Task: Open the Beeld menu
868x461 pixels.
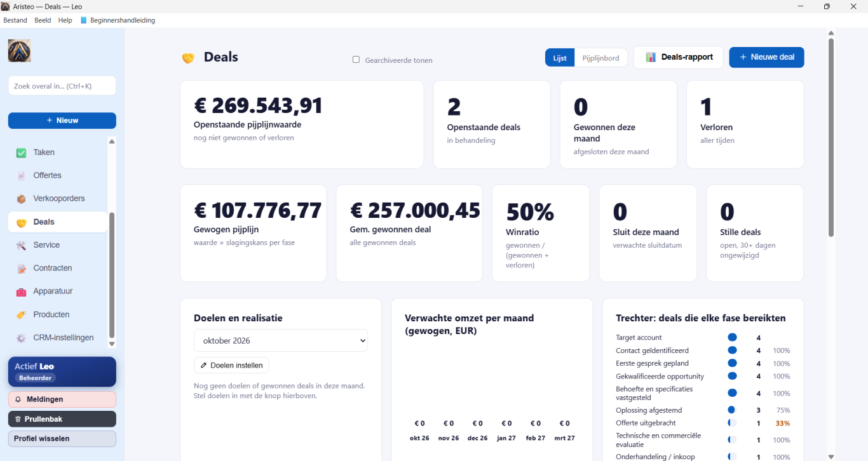Action: tap(43, 20)
